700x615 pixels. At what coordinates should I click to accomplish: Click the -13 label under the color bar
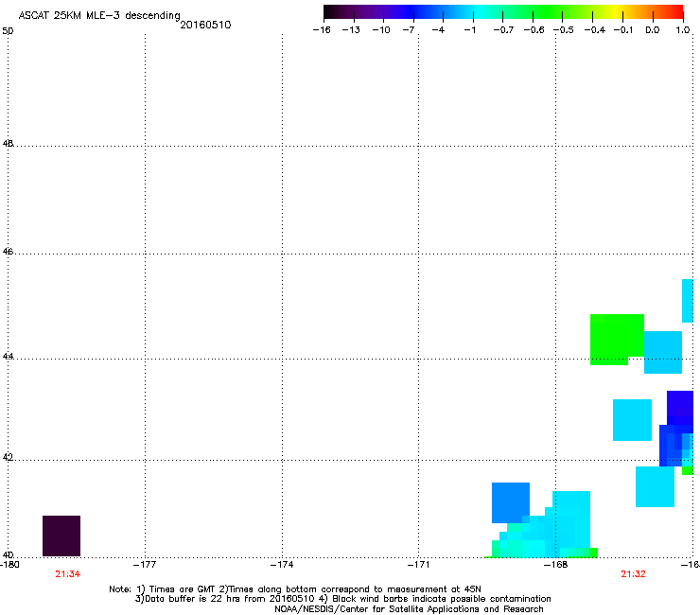pyautogui.click(x=351, y=30)
